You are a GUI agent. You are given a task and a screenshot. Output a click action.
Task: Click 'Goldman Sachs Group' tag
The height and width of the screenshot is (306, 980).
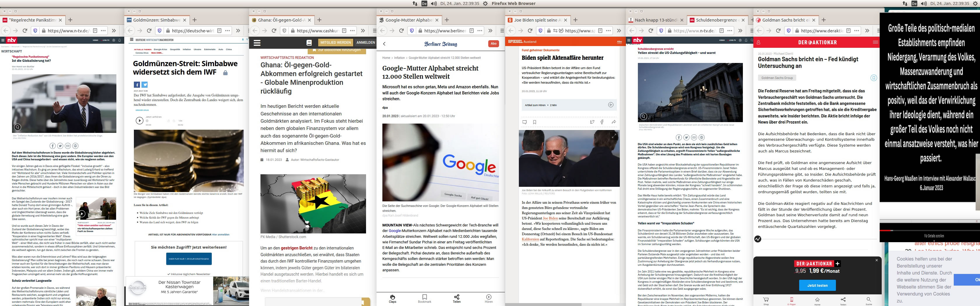coord(777,78)
